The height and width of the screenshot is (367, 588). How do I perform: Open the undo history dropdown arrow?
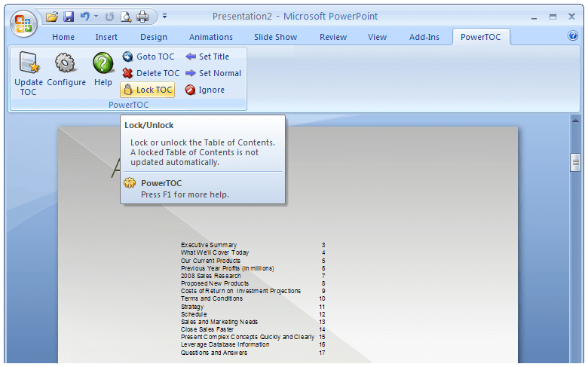pos(96,16)
